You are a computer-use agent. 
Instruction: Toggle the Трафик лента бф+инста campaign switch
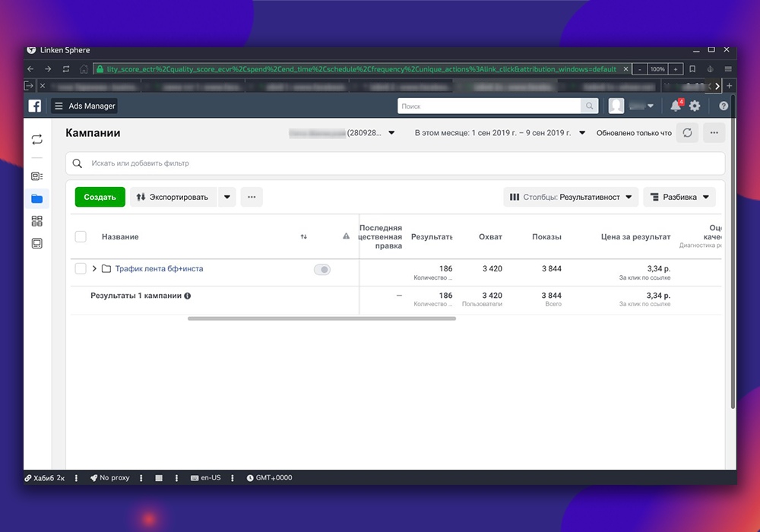[x=321, y=269]
